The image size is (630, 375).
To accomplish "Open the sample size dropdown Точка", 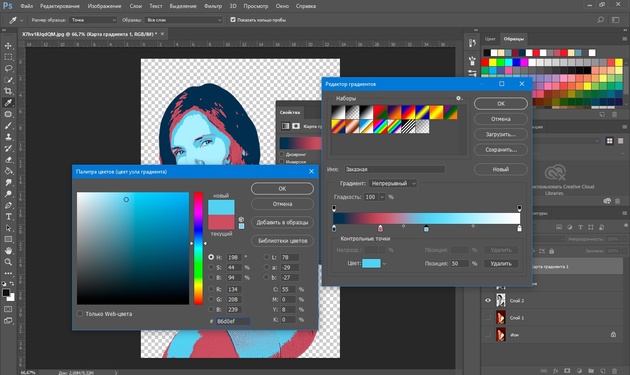I will click(x=93, y=20).
